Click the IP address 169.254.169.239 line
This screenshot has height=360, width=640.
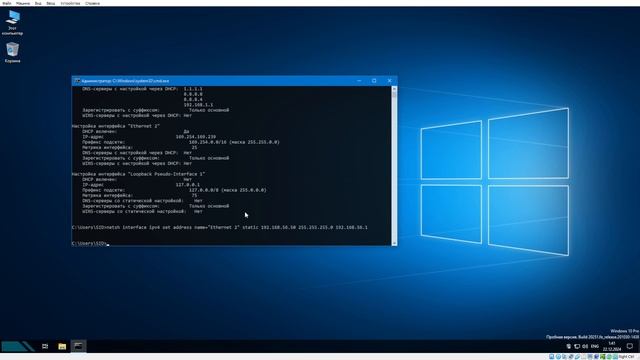(x=149, y=137)
